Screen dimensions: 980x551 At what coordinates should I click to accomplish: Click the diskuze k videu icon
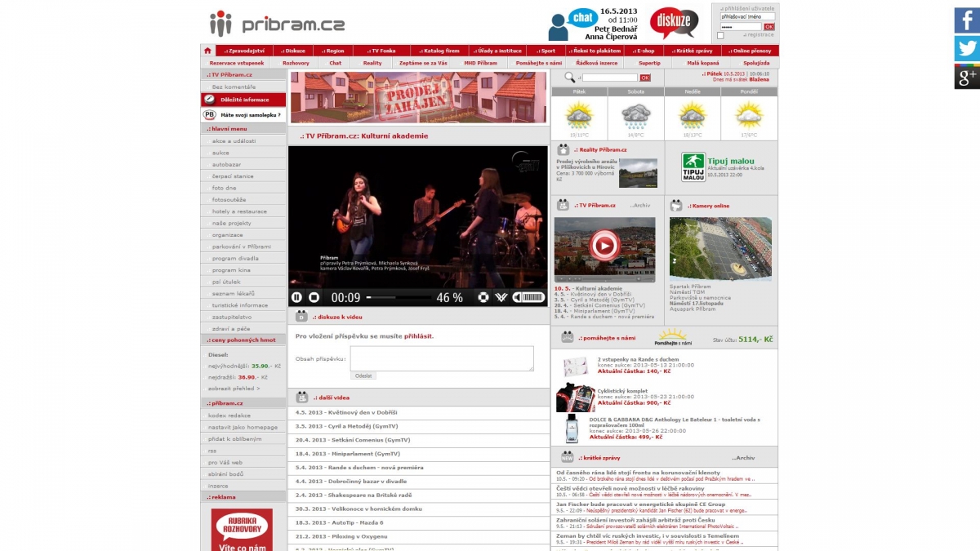301,316
